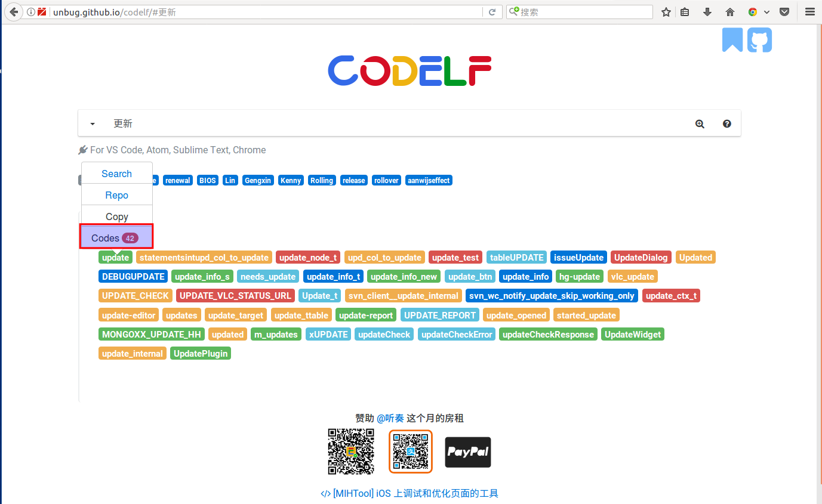
Task: Click the Gengxin suggestion tag
Action: tap(258, 180)
